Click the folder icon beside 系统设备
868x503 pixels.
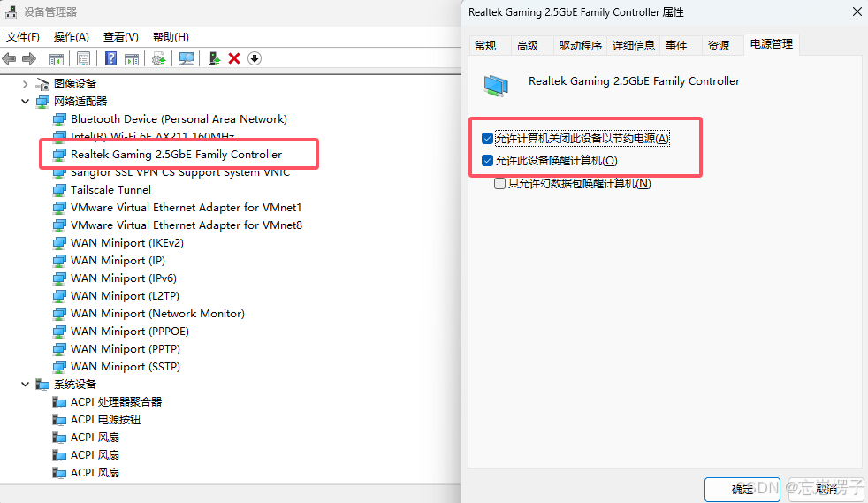click(x=42, y=385)
